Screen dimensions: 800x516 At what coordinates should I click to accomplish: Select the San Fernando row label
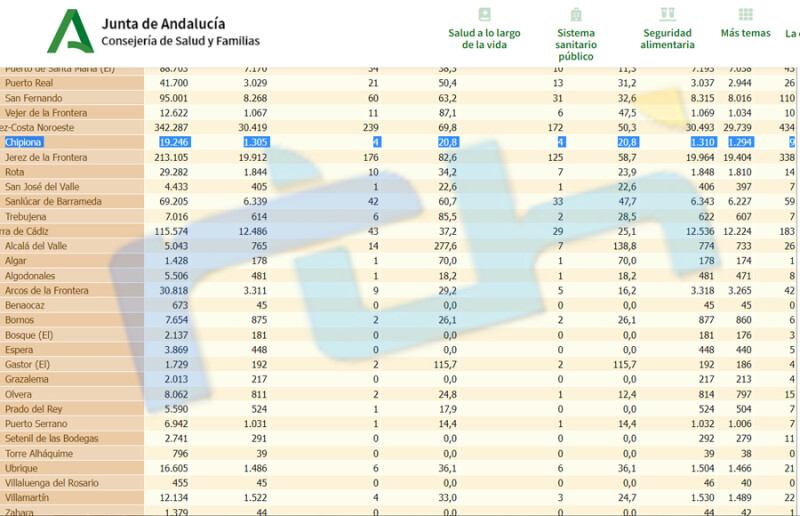[34, 98]
